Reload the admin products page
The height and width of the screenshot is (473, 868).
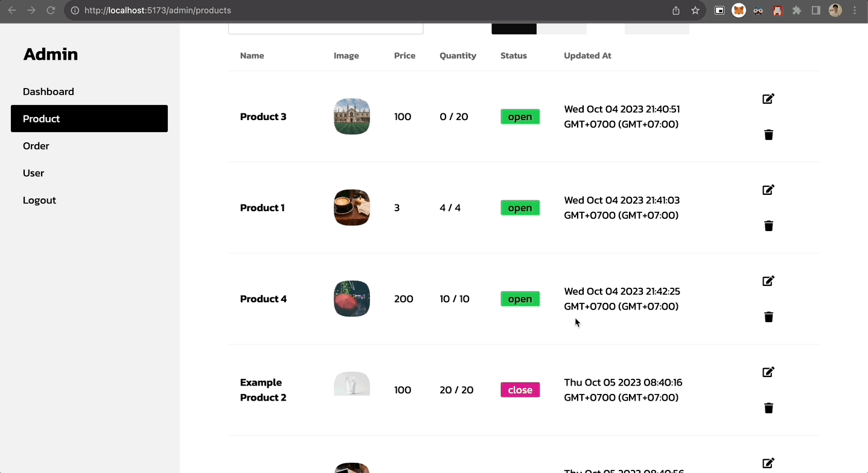point(51,10)
